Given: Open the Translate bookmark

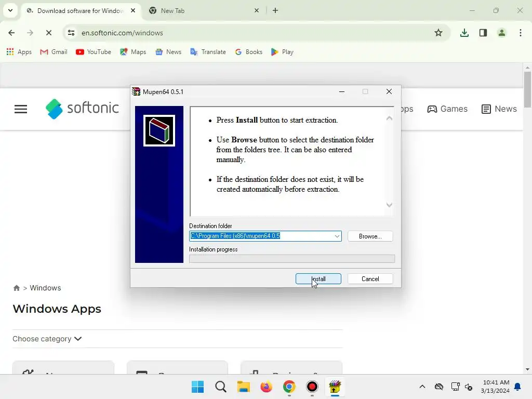Looking at the screenshot, I should pos(208,52).
